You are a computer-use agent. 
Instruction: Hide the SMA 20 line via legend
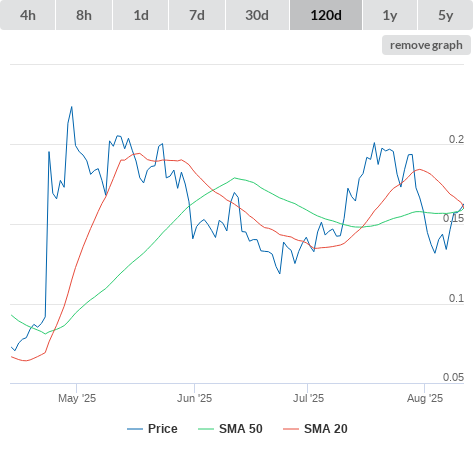[x=315, y=429]
